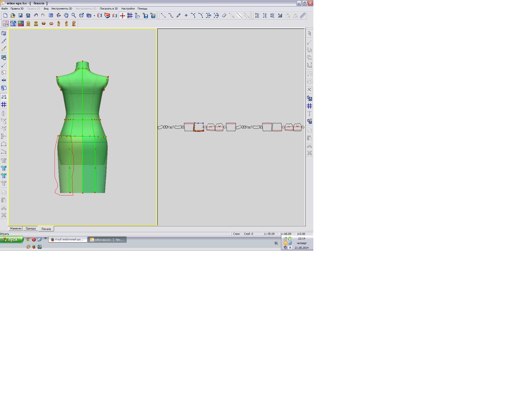Open the Инструменты 3D menu
Screen dimensions: 531x420
click(61, 9)
